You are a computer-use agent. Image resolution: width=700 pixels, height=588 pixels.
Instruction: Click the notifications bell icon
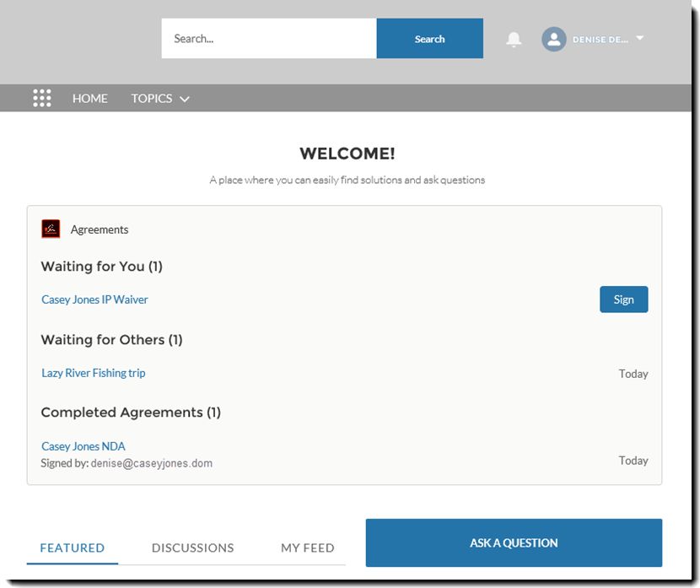[x=514, y=40]
